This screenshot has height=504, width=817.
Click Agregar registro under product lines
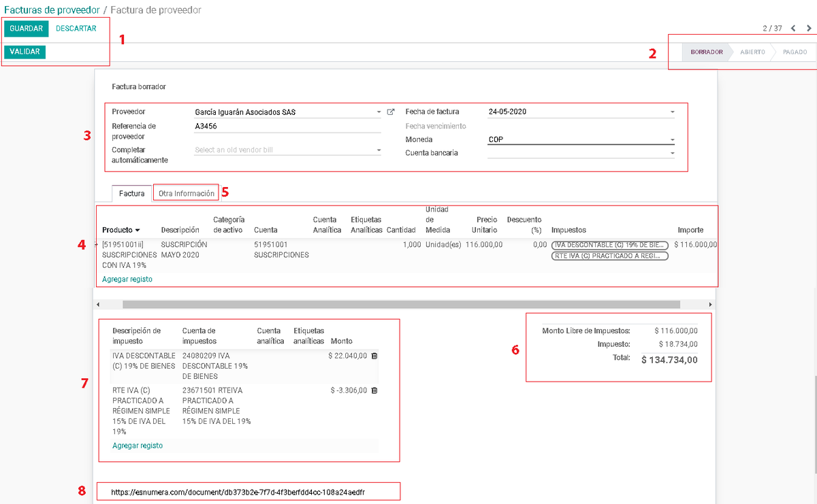coord(127,280)
